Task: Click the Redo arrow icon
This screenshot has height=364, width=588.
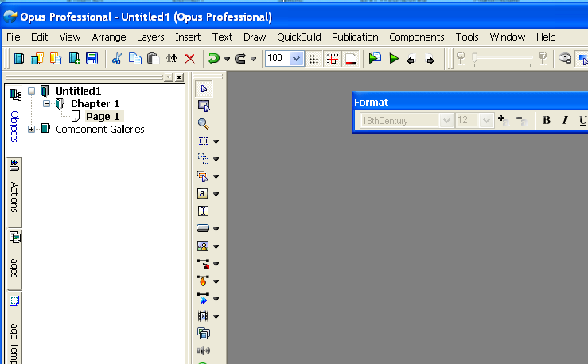Action: click(240, 59)
